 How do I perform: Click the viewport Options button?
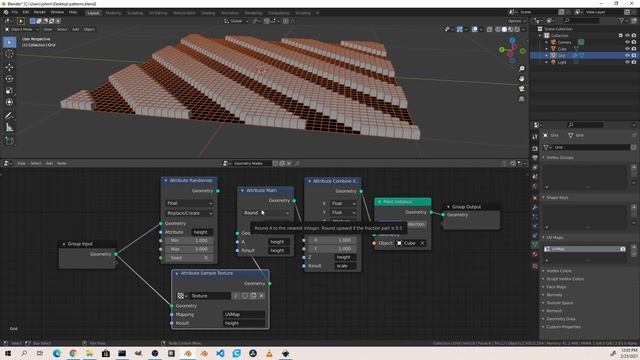pos(516,21)
